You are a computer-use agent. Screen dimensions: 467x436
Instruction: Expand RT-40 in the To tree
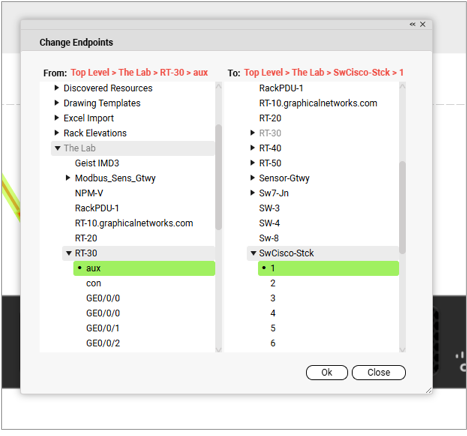pyautogui.click(x=253, y=148)
